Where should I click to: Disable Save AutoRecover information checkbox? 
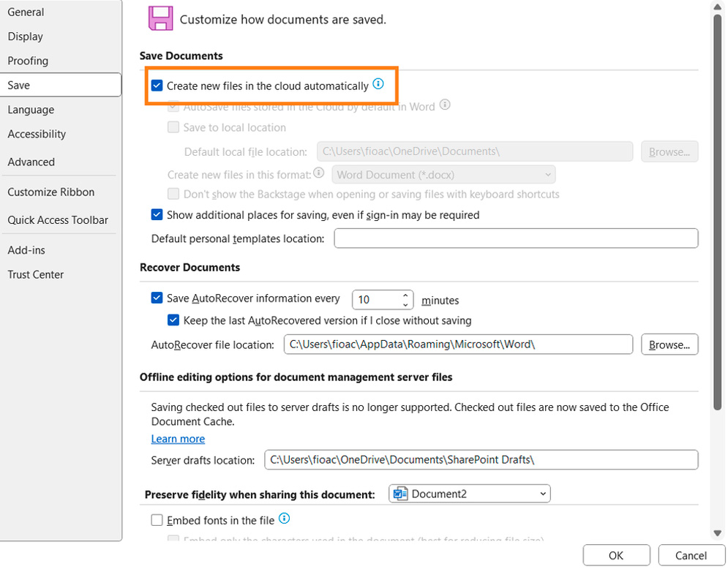click(157, 298)
